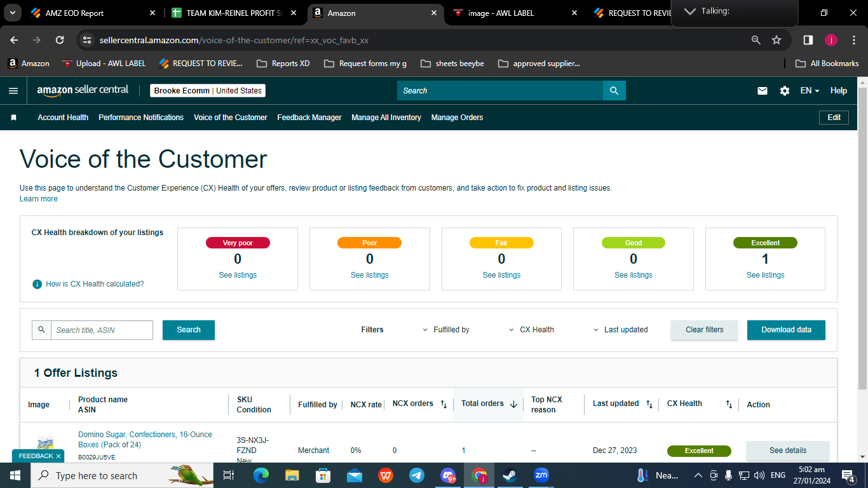The image size is (868, 488).
Task: Click See details for Domino Sugar listing
Action: (x=788, y=451)
